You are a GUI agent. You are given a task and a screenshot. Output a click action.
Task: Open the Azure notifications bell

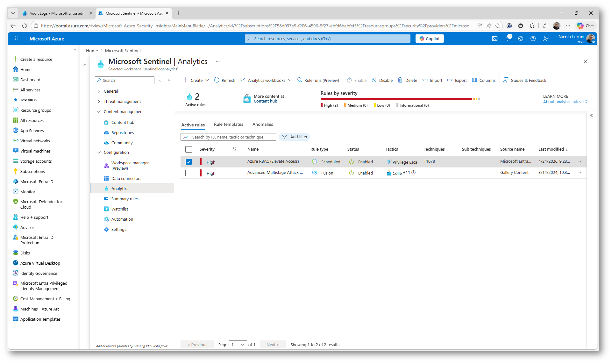pos(507,39)
